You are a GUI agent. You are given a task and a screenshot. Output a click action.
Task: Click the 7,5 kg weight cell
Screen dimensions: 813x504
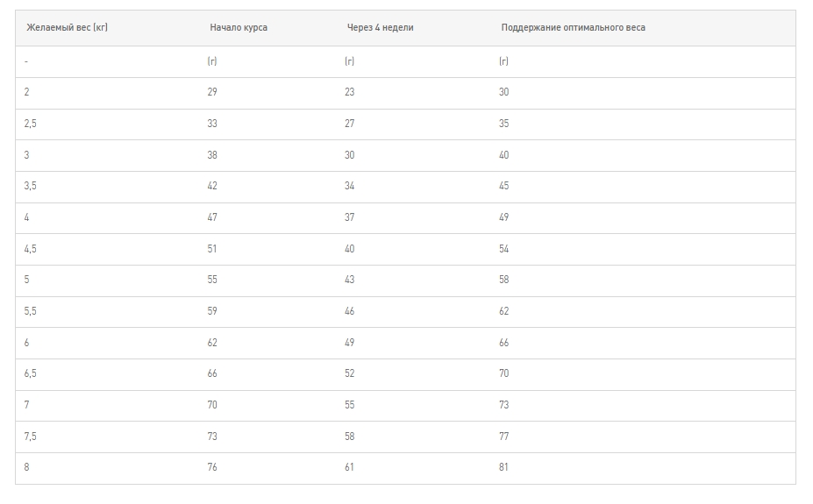31,437
